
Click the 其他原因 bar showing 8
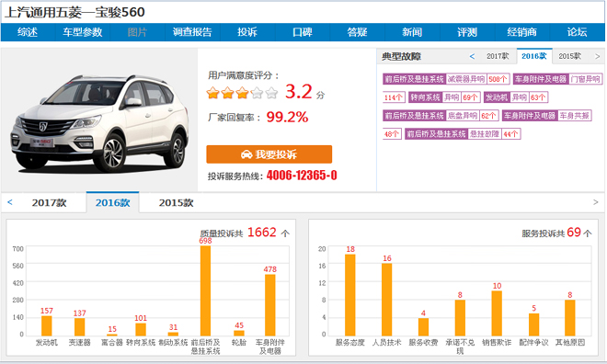570,318
